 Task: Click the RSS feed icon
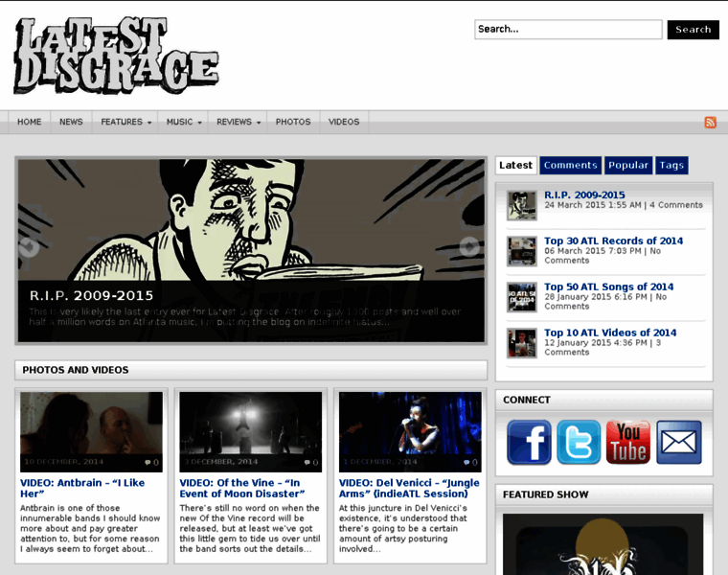[710, 123]
